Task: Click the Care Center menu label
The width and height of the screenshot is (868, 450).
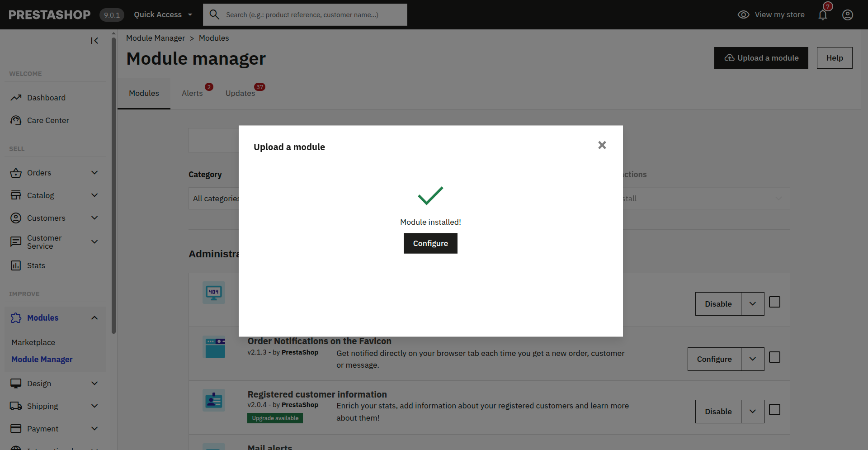Action: click(x=48, y=120)
